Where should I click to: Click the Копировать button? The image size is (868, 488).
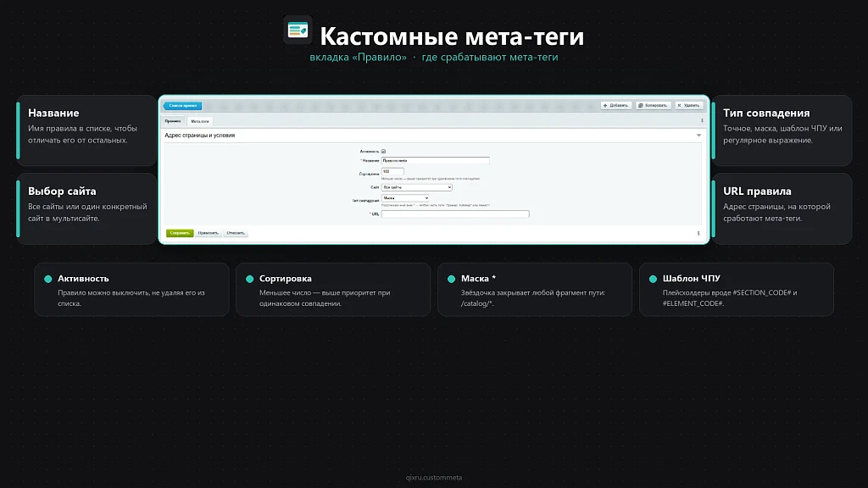pyautogui.click(x=654, y=105)
